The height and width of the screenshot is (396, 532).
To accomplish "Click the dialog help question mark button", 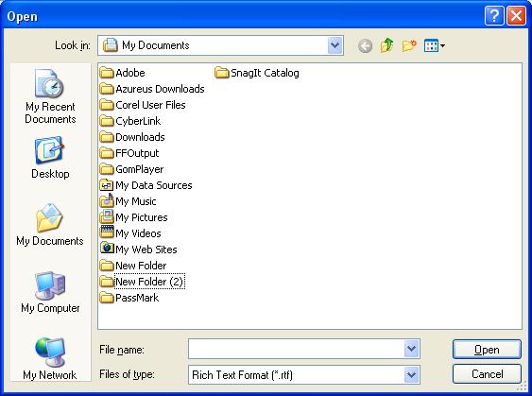I will (494, 16).
